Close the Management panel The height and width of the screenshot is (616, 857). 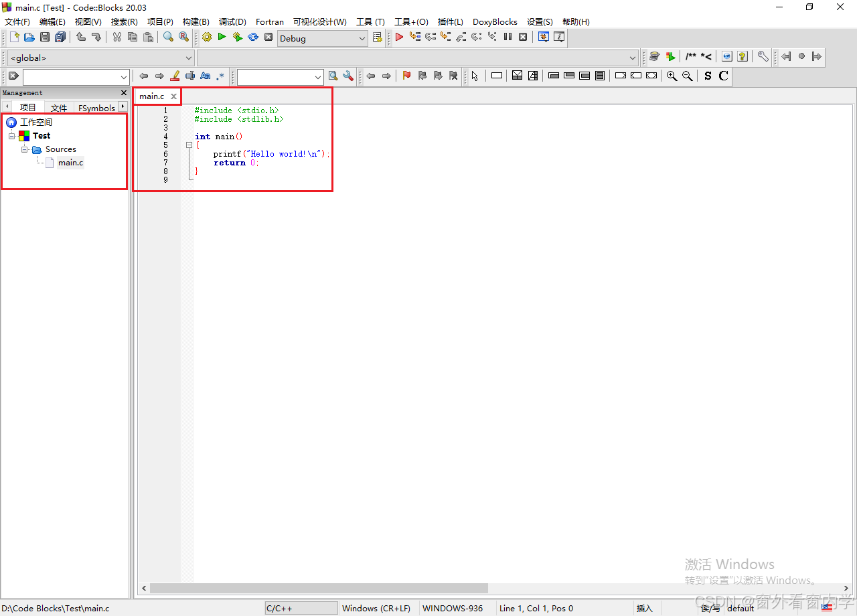pyautogui.click(x=123, y=93)
